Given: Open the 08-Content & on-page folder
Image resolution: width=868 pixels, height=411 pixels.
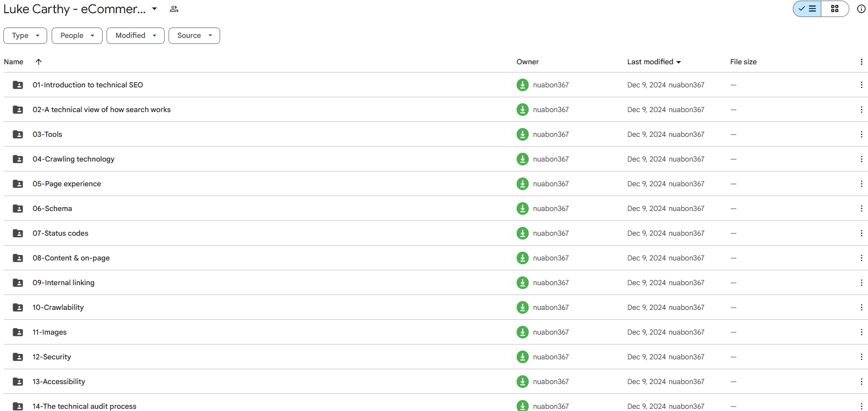Looking at the screenshot, I should point(71,258).
